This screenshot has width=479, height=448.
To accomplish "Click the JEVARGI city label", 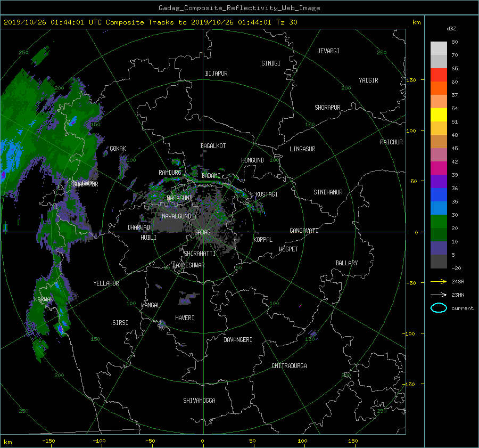I will coord(328,51).
